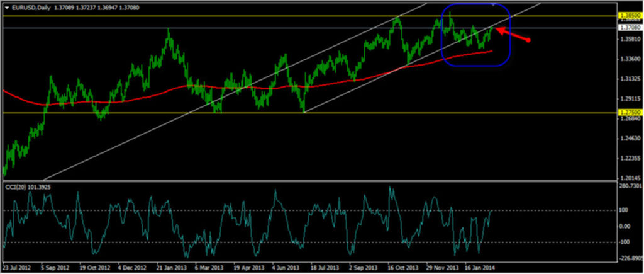Viewport: 644px width, 274px height.
Task: Click the 2 Sep 2013 date label
Action: coord(365,267)
